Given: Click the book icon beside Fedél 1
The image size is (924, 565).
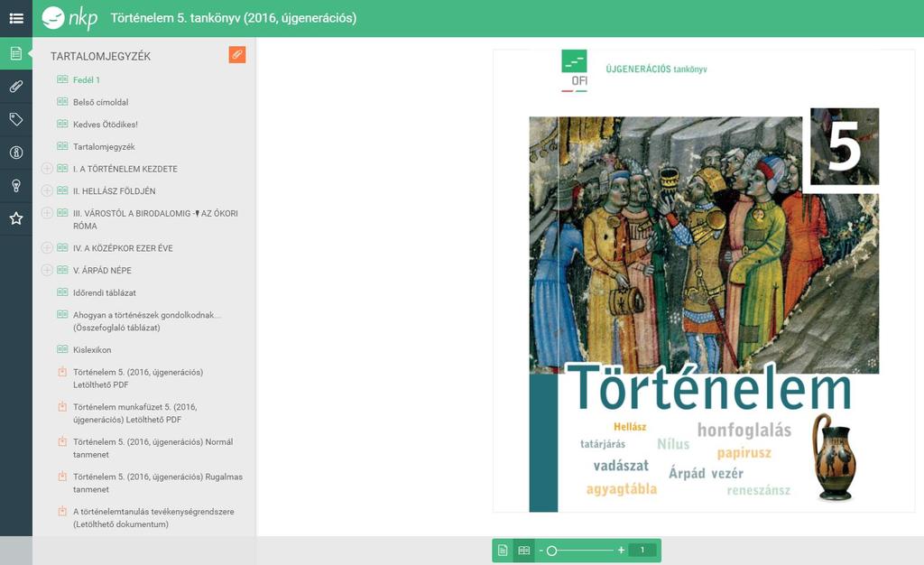Looking at the screenshot, I should pyautogui.click(x=62, y=79).
